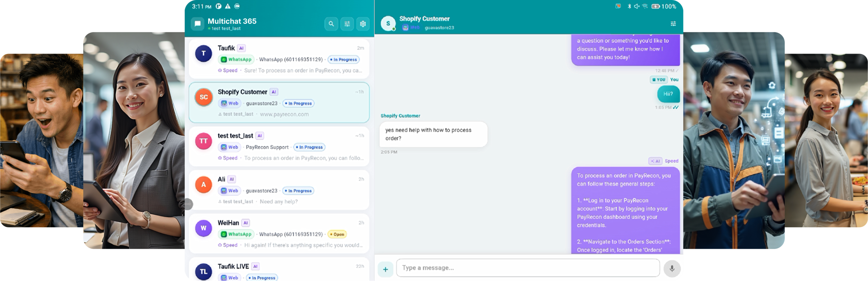Click the plus attachment button
Screen dimensions: 868x281
(386, 269)
